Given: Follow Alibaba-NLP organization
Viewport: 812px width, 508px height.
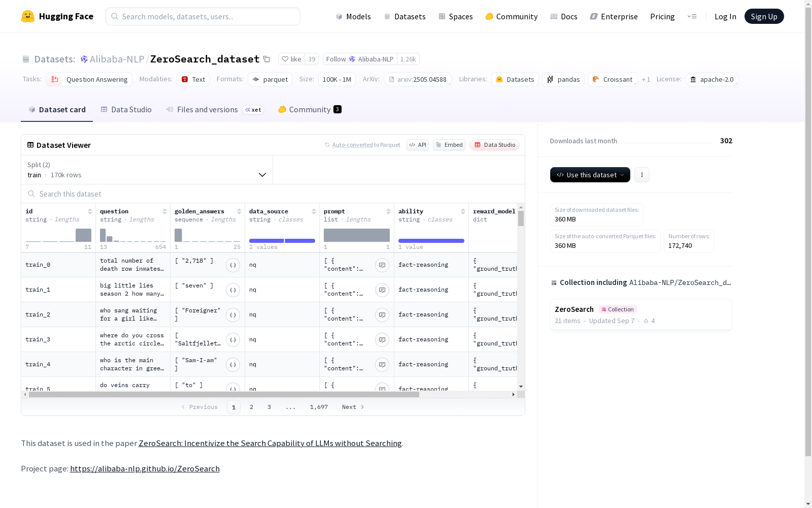Looking at the screenshot, I should (x=360, y=59).
